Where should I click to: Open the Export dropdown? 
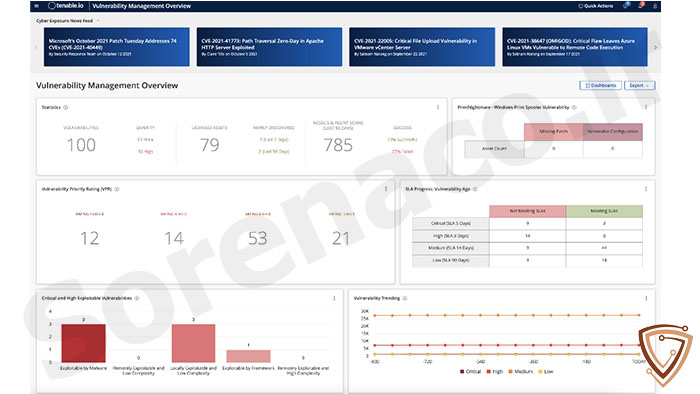tap(639, 85)
